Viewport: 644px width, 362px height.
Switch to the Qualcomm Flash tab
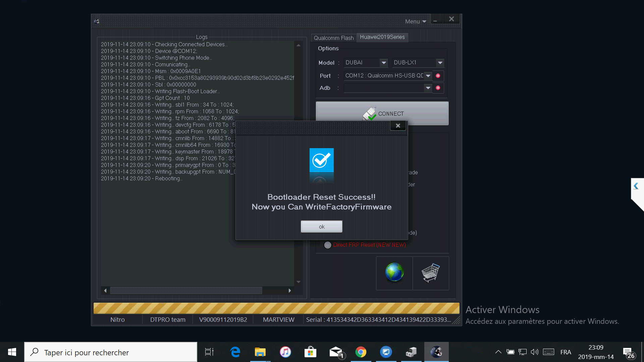(333, 38)
